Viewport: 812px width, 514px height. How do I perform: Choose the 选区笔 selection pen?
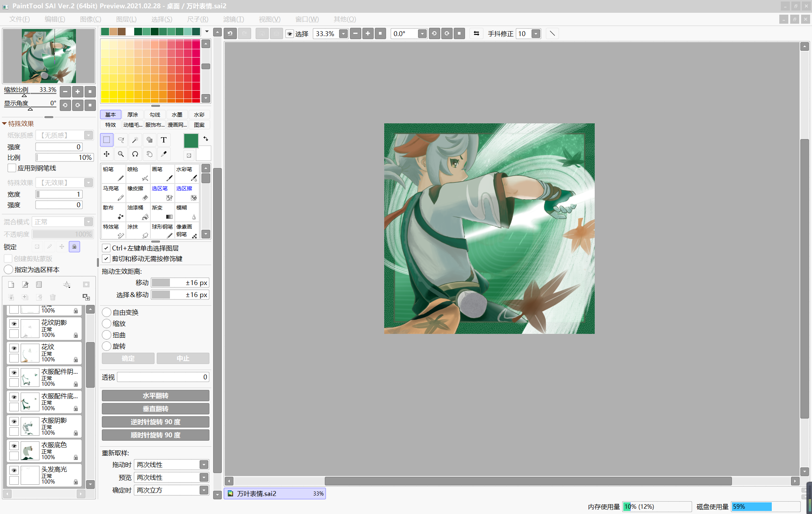click(162, 193)
